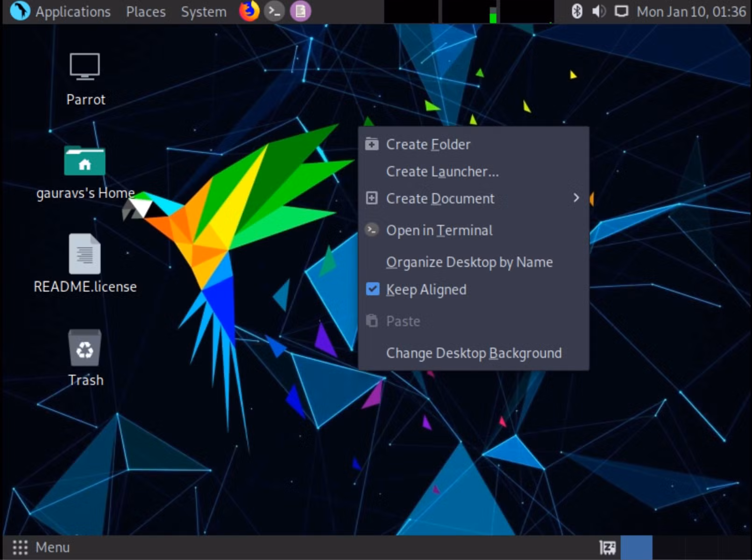Click the system monitor graph applet

(469, 12)
